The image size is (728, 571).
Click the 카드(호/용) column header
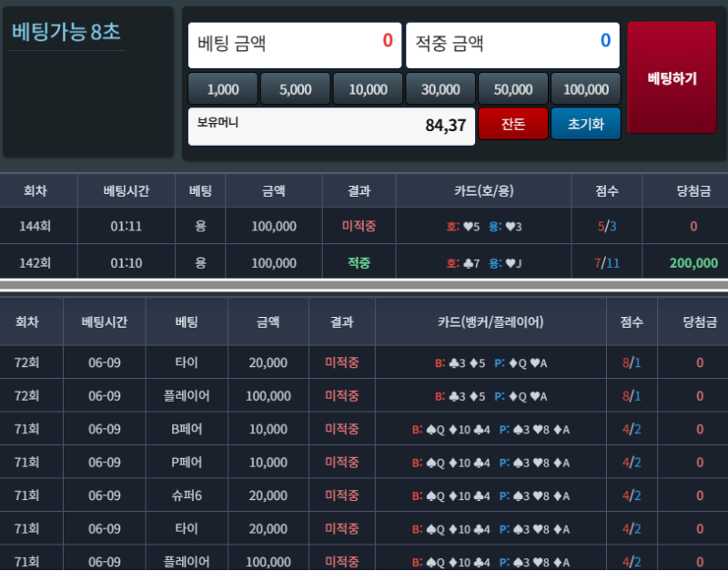click(484, 190)
